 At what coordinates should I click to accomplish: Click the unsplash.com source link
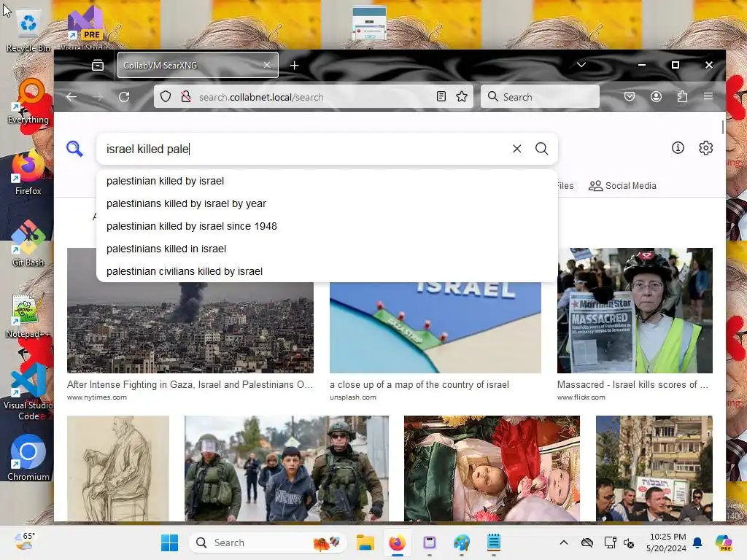coord(353,397)
